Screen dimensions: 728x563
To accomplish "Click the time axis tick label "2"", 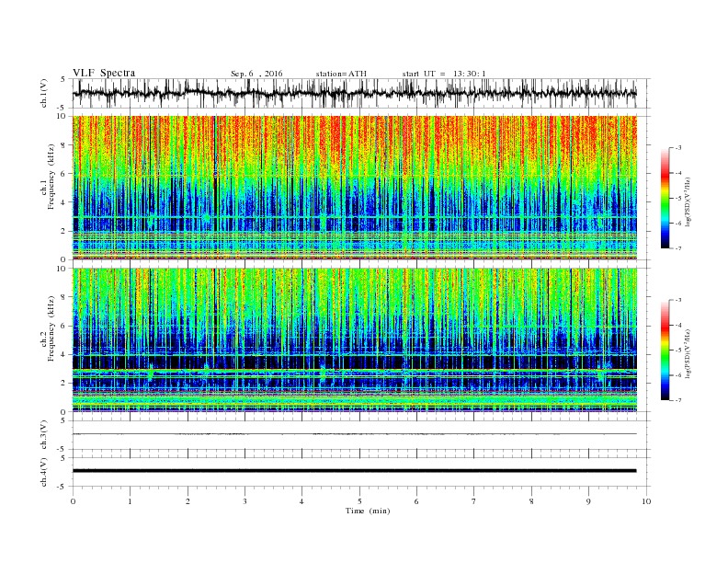I will [x=188, y=501].
